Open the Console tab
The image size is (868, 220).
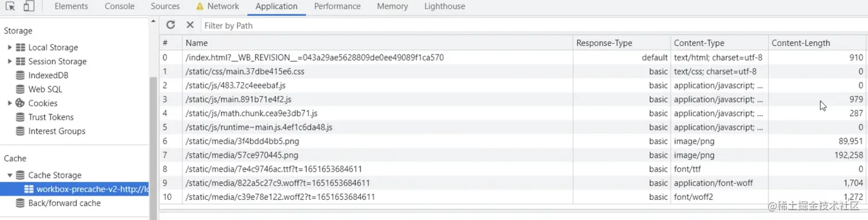tap(119, 6)
